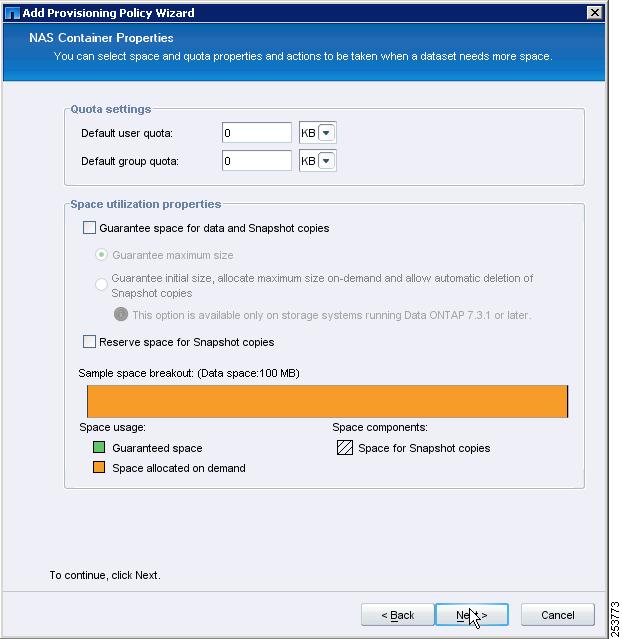Viewport: 622px width, 639px height.
Task: Click the NetApp wizard title bar icon
Action: (x=12, y=13)
